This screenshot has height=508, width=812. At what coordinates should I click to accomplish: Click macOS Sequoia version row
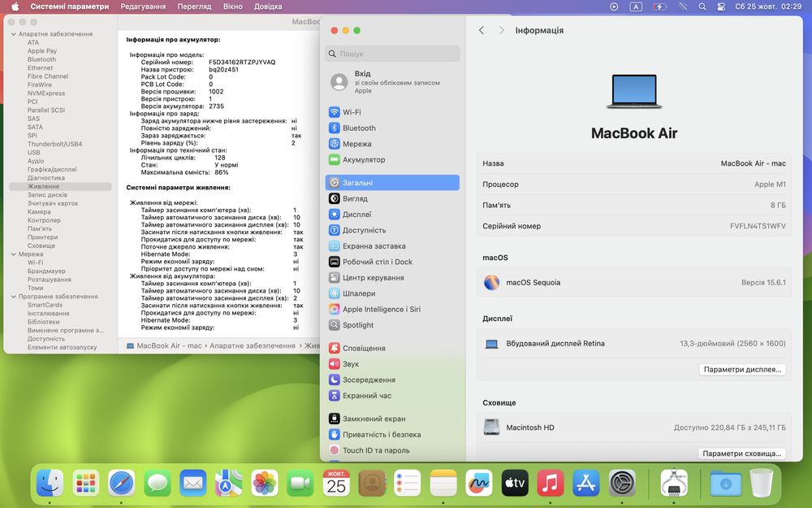click(634, 283)
